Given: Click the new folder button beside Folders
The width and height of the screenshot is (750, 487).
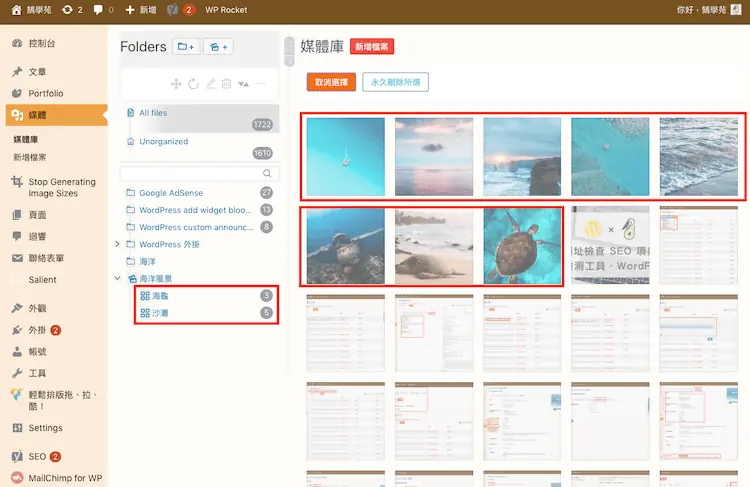Looking at the screenshot, I should pyautogui.click(x=186, y=47).
